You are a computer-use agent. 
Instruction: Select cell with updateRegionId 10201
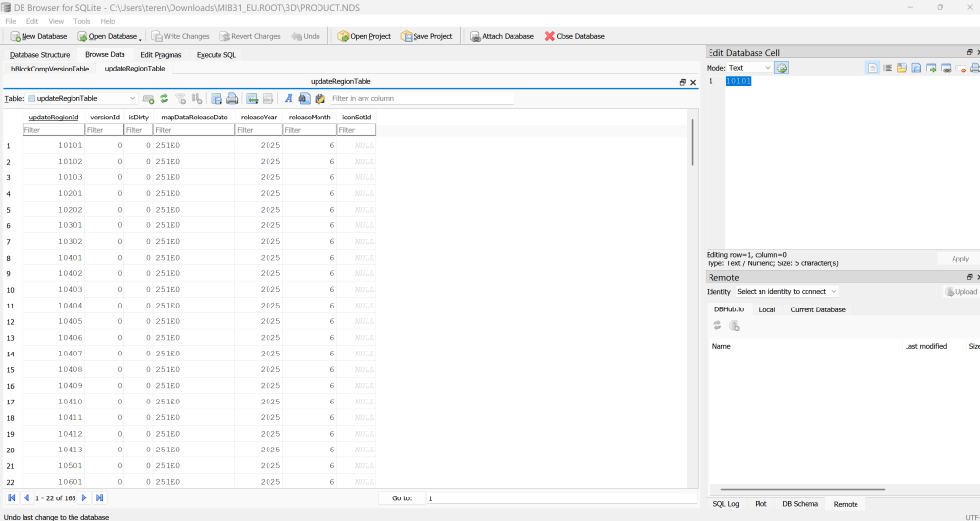[53, 193]
